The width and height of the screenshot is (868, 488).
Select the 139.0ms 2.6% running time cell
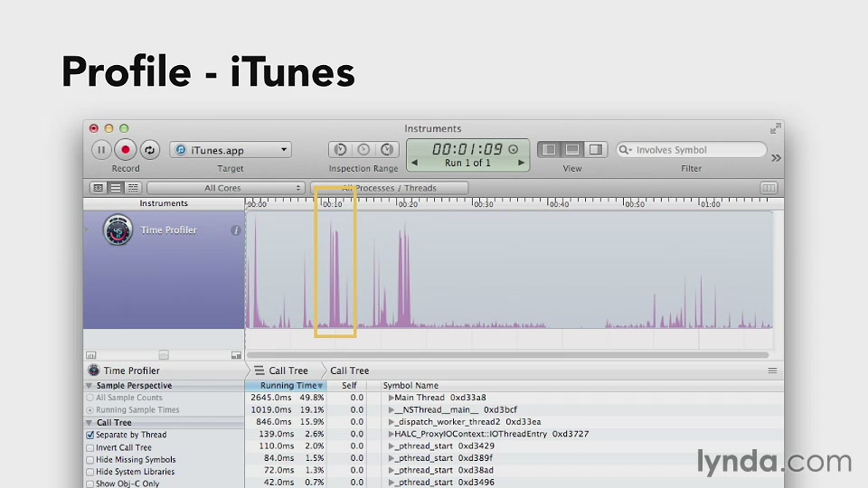pos(291,435)
